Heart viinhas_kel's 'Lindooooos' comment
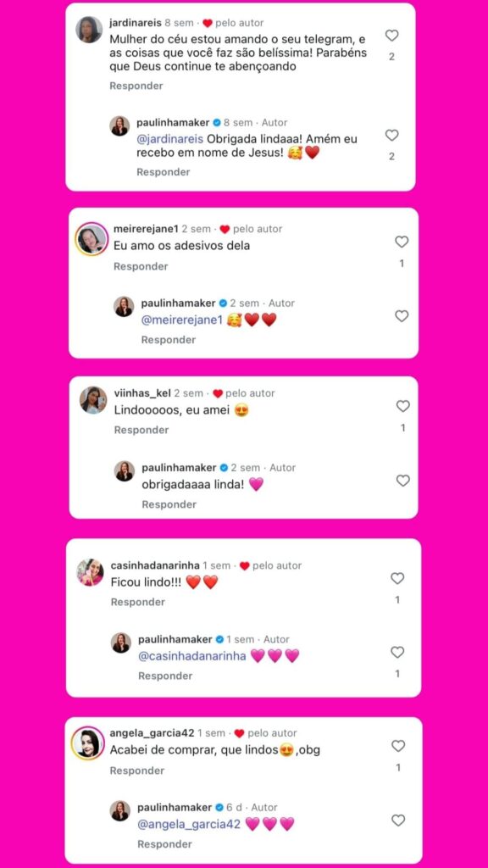The image size is (488, 868). pyautogui.click(x=402, y=406)
